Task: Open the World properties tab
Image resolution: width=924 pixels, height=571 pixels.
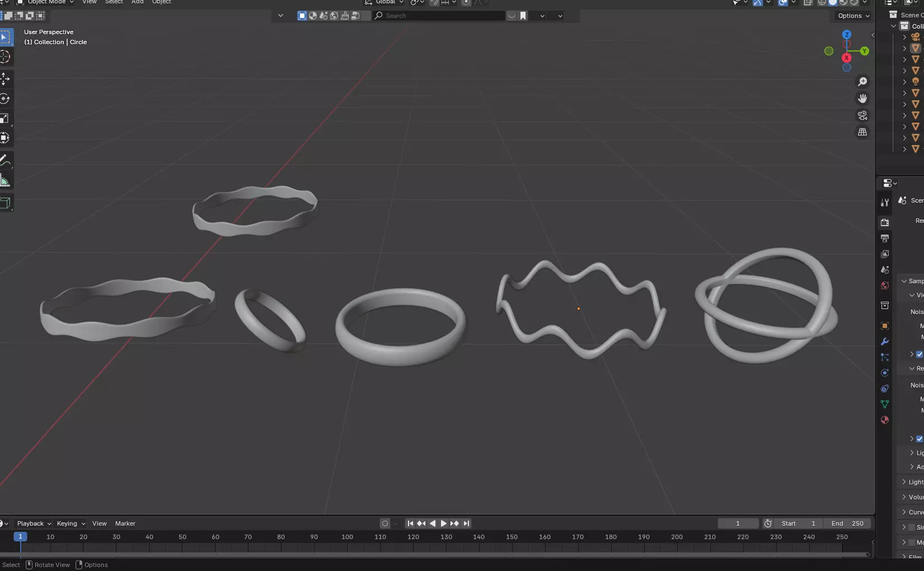Action: click(x=885, y=285)
